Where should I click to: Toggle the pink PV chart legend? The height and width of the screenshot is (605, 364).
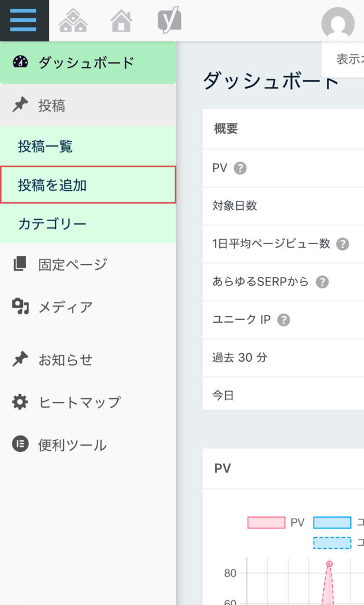click(x=267, y=522)
